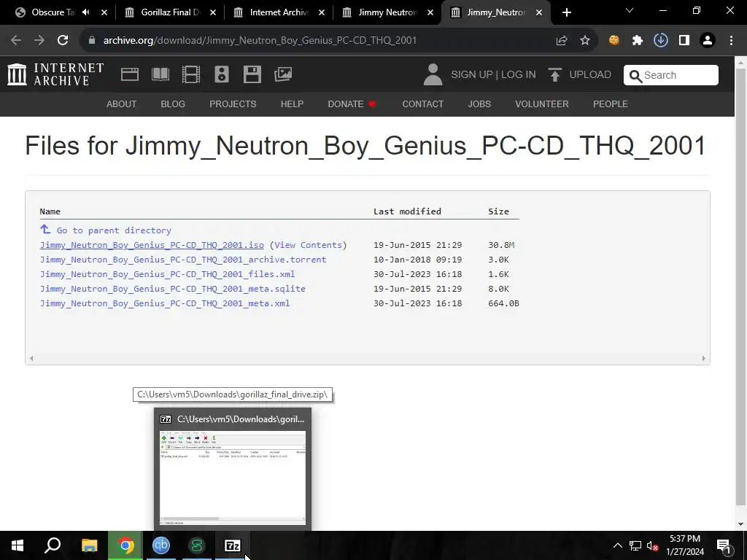Image resolution: width=747 pixels, height=560 pixels.
Task: Expand the tab search chevron
Action: click(x=630, y=10)
